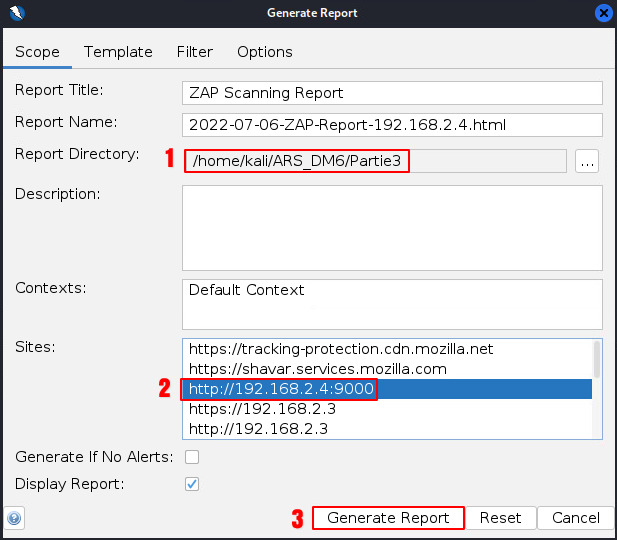Close the Generate Report dialog

(603, 13)
